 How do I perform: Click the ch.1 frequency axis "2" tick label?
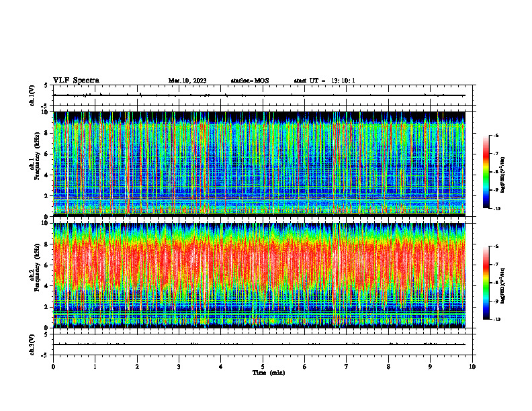(x=47, y=196)
